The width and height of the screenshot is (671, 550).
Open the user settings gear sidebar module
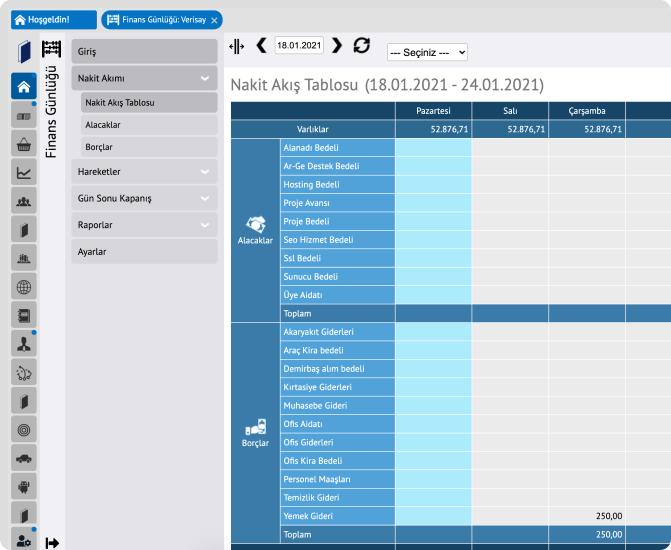24,540
